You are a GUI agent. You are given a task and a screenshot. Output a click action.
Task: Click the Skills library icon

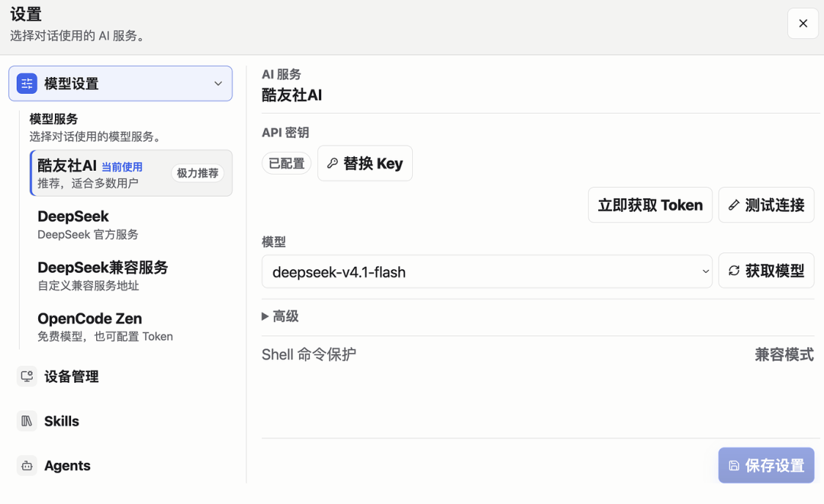point(27,421)
